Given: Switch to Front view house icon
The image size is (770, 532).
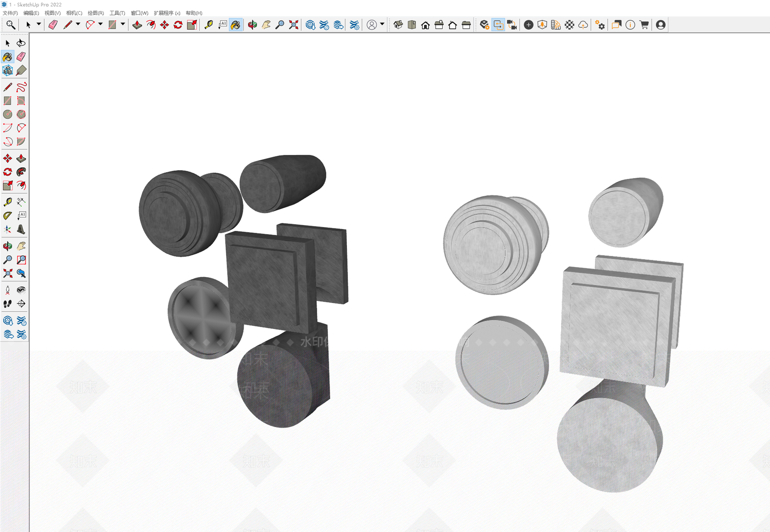Looking at the screenshot, I should click(x=425, y=25).
